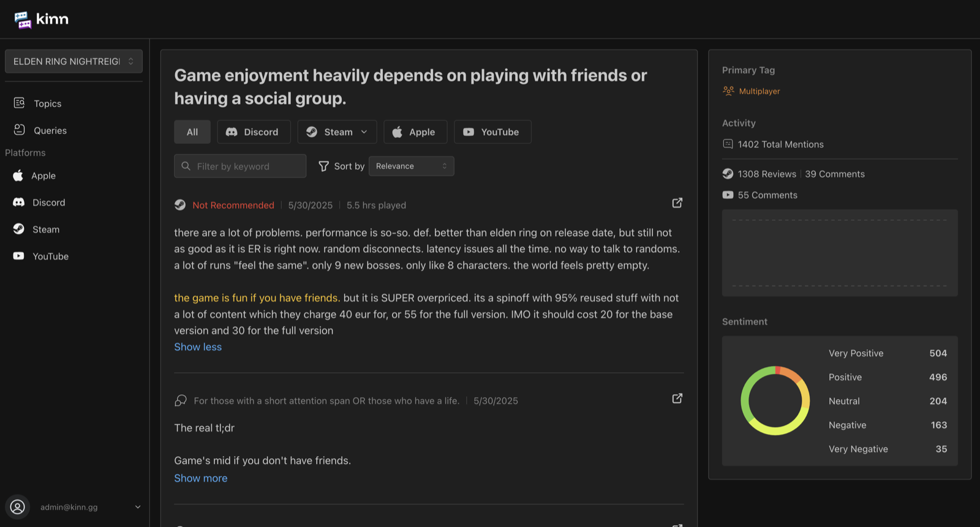The width and height of the screenshot is (980, 527).
Task: Click the Very Negative 35 sentiment row
Action: pyautogui.click(x=888, y=449)
